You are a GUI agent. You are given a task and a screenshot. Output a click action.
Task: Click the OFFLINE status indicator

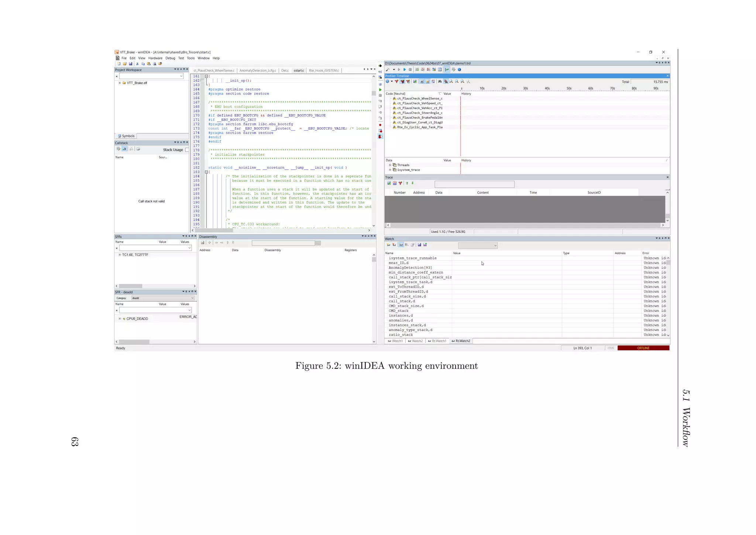click(643, 348)
